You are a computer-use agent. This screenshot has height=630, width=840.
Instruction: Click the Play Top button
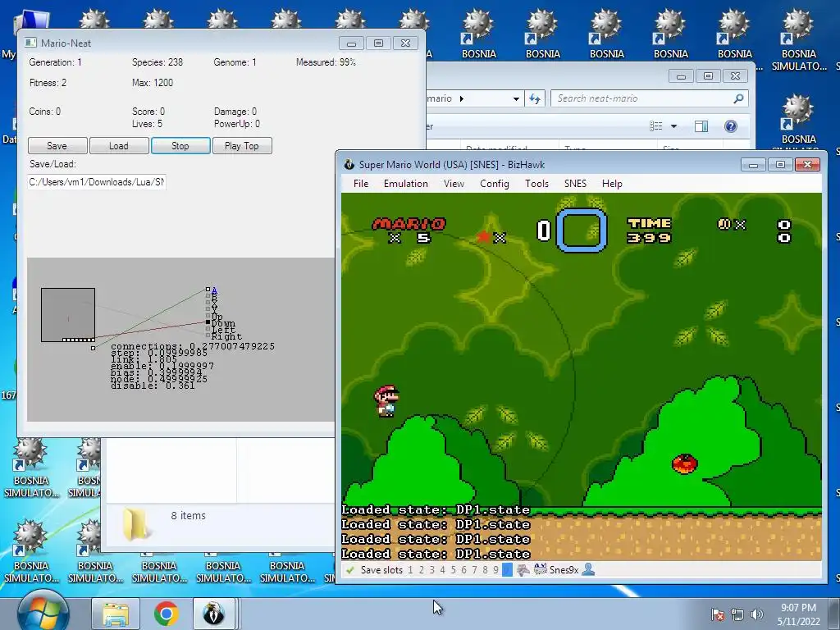pos(242,146)
